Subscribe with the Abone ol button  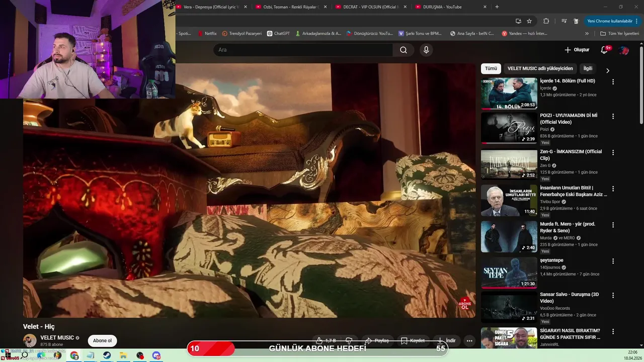(x=102, y=340)
